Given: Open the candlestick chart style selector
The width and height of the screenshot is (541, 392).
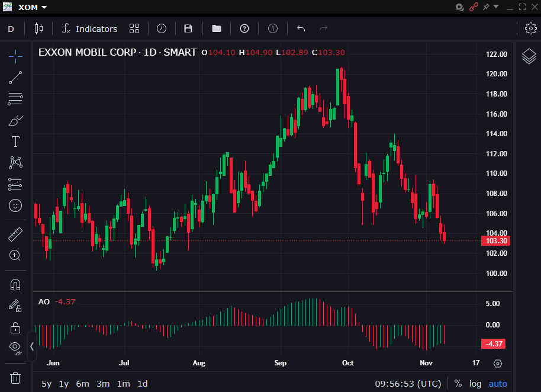Looking at the screenshot, I should pos(39,28).
